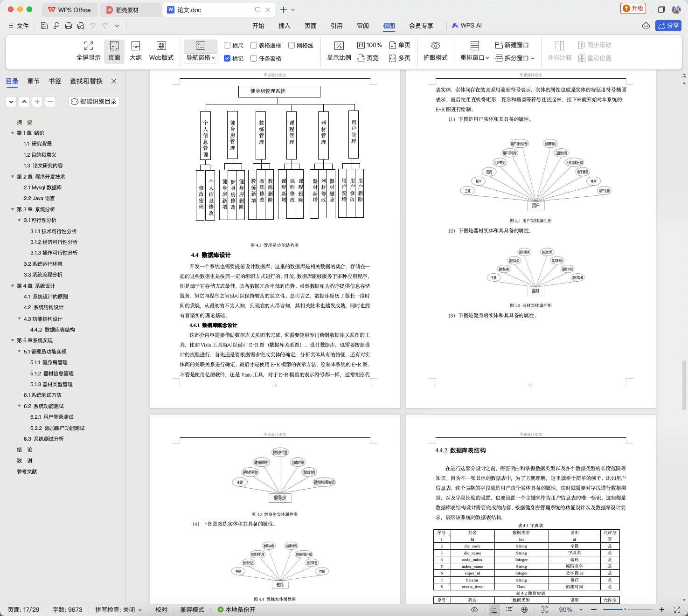688x616 pixels.
Task: Click the 字数: 9673 word count in status bar
Action: 67,609
